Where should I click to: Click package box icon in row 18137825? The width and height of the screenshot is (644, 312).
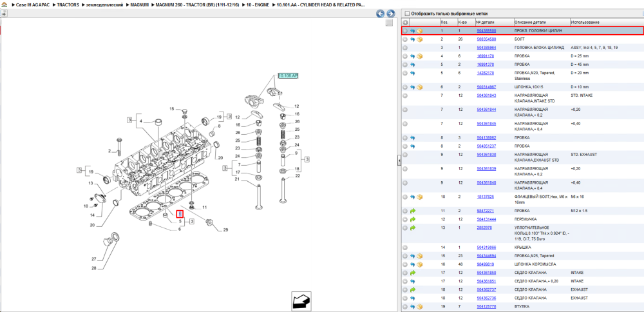420,197
